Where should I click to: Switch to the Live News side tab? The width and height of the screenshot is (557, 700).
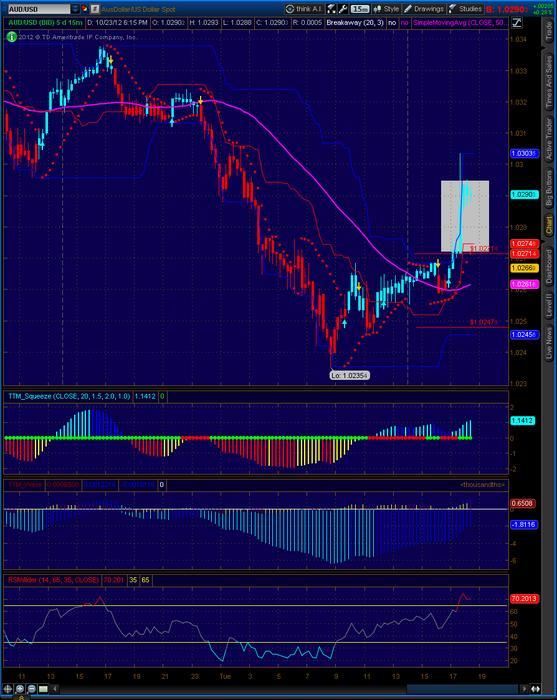point(549,343)
